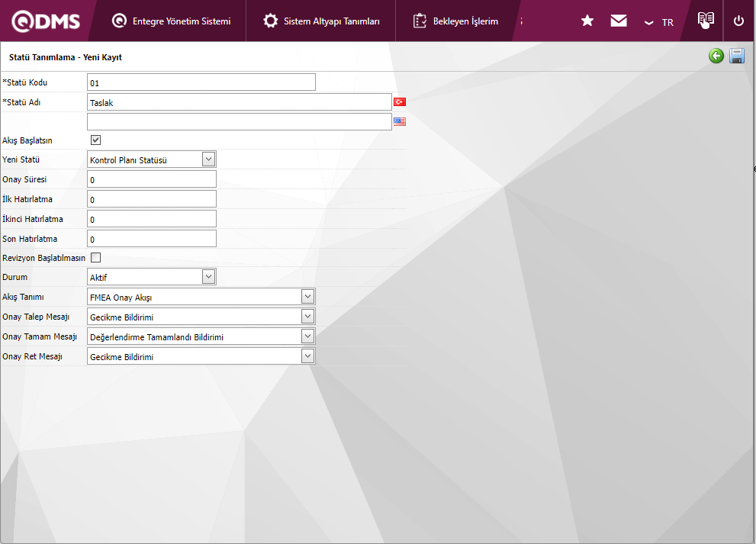Click the green back arrow icon
Screen dimensions: 756x544
[x=716, y=56]
